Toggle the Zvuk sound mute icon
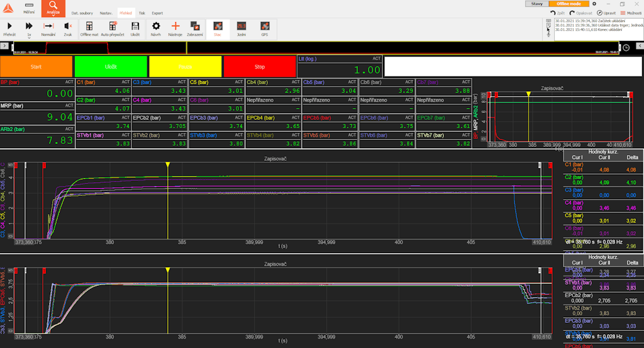 [x=68, y=29]
